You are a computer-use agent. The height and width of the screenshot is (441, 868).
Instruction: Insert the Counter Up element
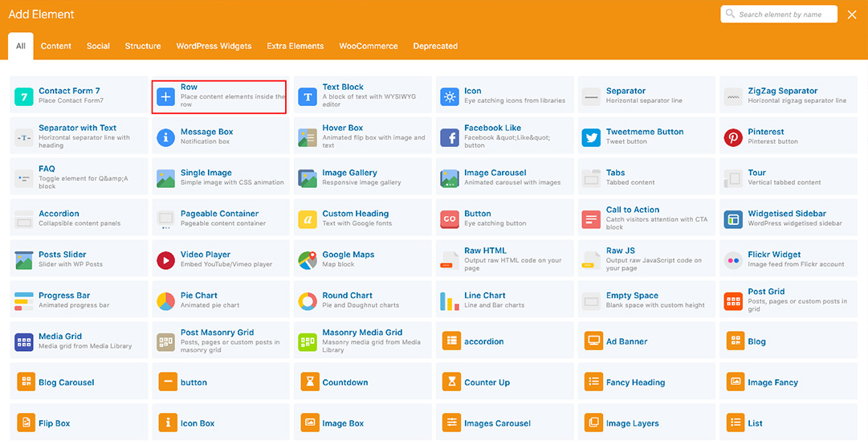(505, 382)
